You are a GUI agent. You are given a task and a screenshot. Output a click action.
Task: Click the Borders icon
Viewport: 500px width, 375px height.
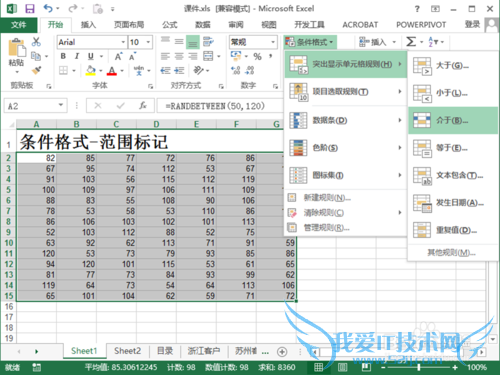63,70
